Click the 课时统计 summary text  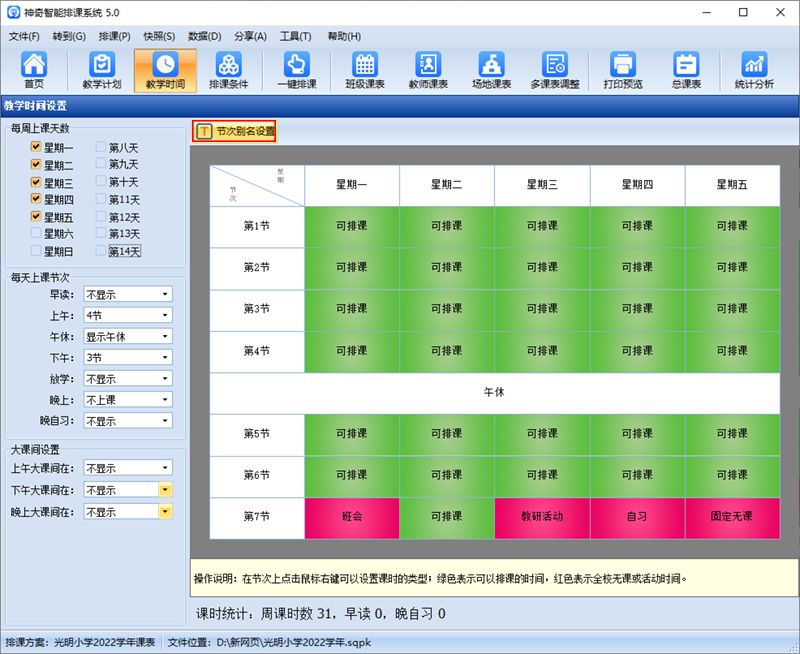(320, 614)
